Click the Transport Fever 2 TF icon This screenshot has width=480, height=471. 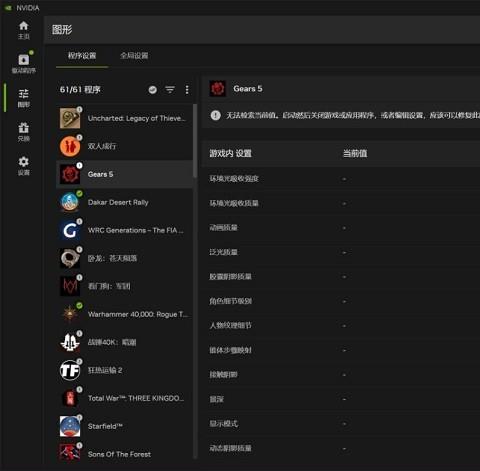click(70, 370)
